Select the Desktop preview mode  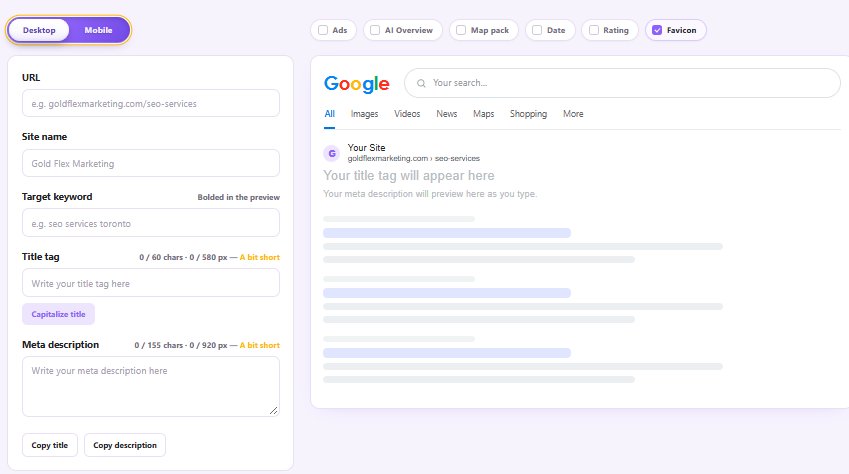point(39,30)
